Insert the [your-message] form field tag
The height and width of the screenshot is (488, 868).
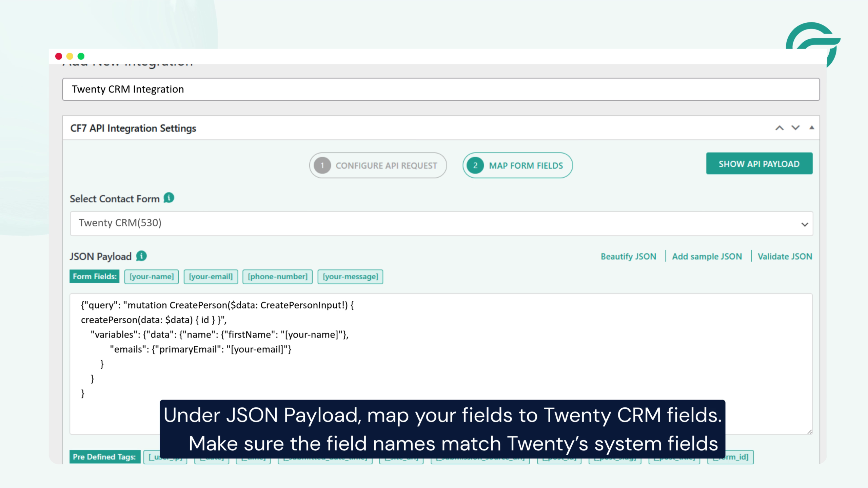(x=350, y=277)
